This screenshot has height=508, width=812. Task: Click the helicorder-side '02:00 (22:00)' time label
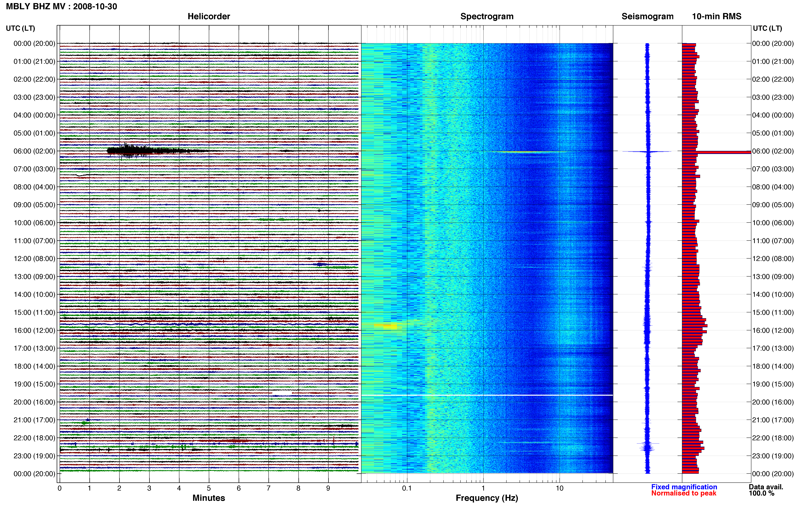34,79
